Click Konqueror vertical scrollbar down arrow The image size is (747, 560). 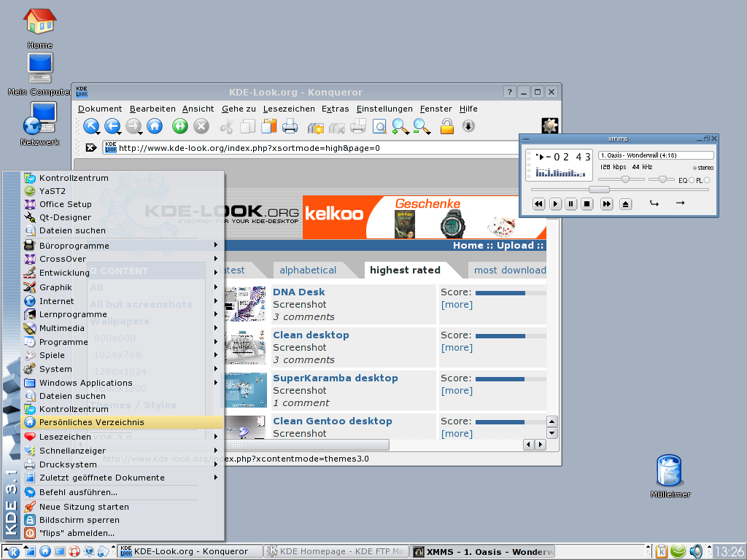(x=551, y=433)
